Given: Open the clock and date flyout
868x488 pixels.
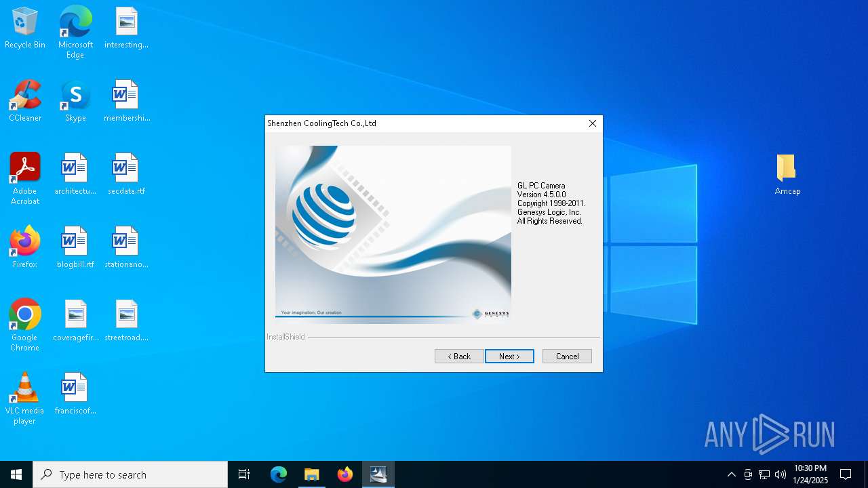Looking at the screenshot, I should click(810, 474).
